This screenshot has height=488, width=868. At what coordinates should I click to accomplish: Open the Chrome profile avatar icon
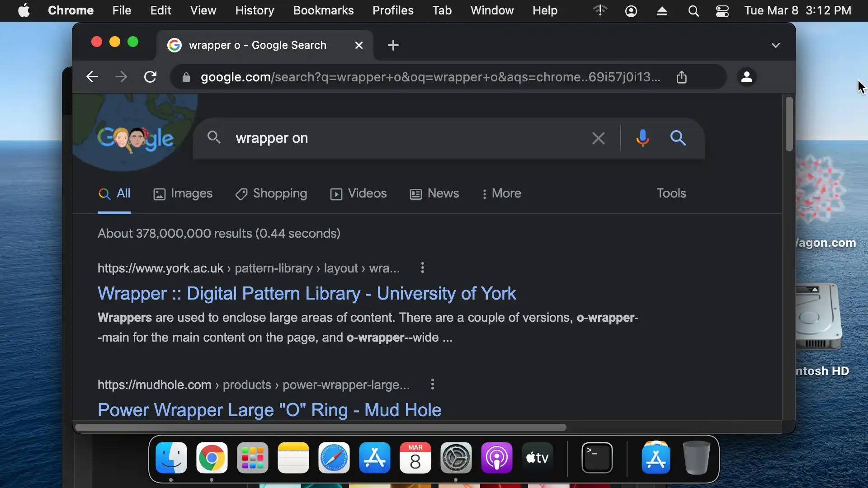[x=746, y=77]
